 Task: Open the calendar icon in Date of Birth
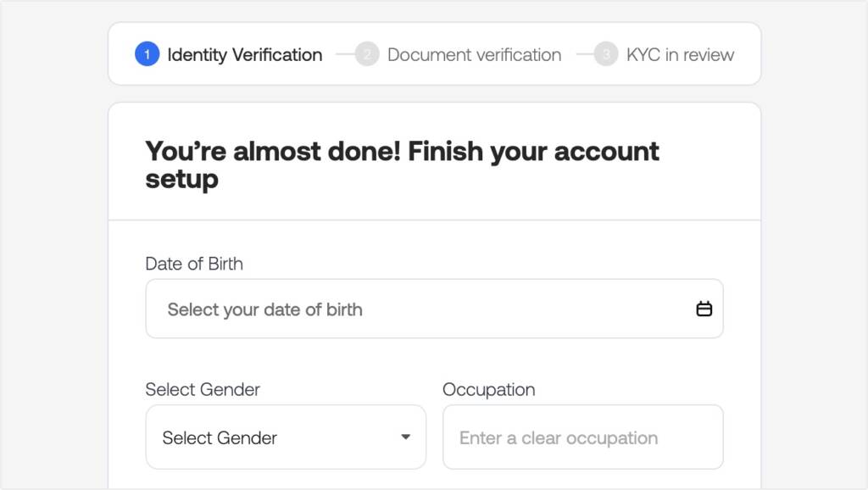pos(704,309)
